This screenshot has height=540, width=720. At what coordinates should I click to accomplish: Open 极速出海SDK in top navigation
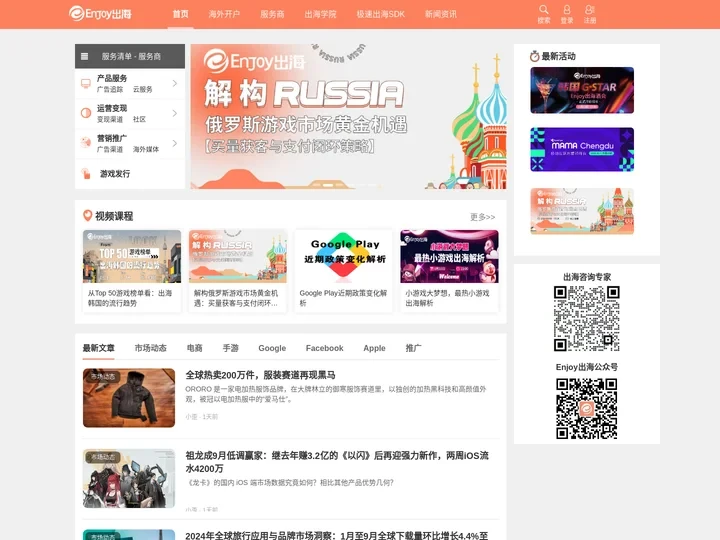coord(381,14)
